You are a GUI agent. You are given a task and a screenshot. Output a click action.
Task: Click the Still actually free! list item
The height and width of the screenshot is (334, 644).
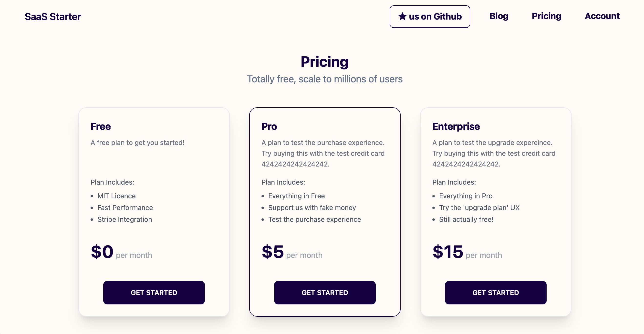466,219
